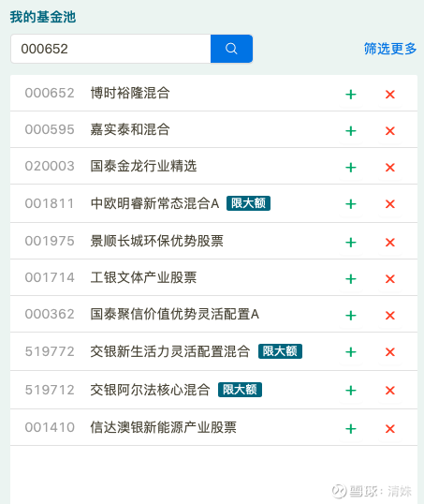Add 嘉实泰和混合 using plus icon
Viewport: 424px width, 504px height.
pyautogui.click(x=351, y=131)
